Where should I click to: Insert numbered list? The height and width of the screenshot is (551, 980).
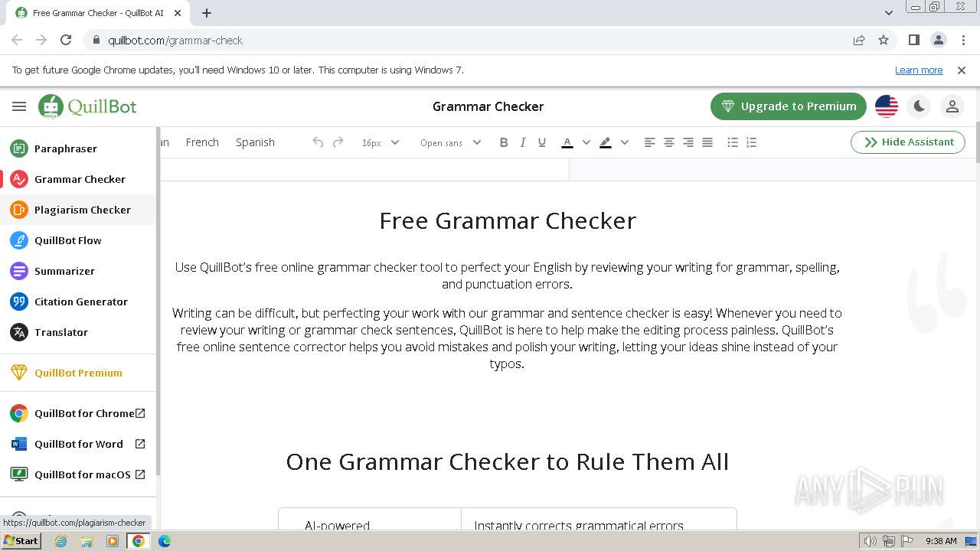click(x=752, y=142)
